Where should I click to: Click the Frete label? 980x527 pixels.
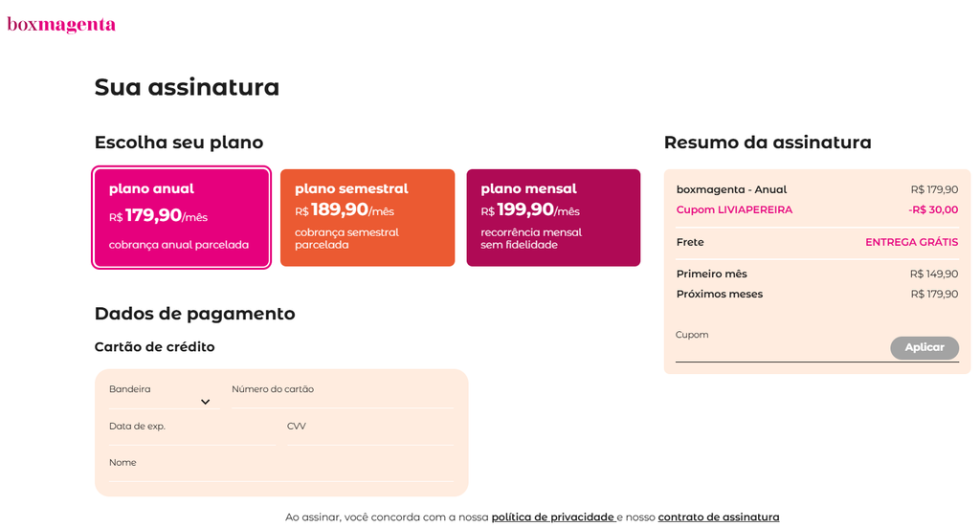(690, 242)
